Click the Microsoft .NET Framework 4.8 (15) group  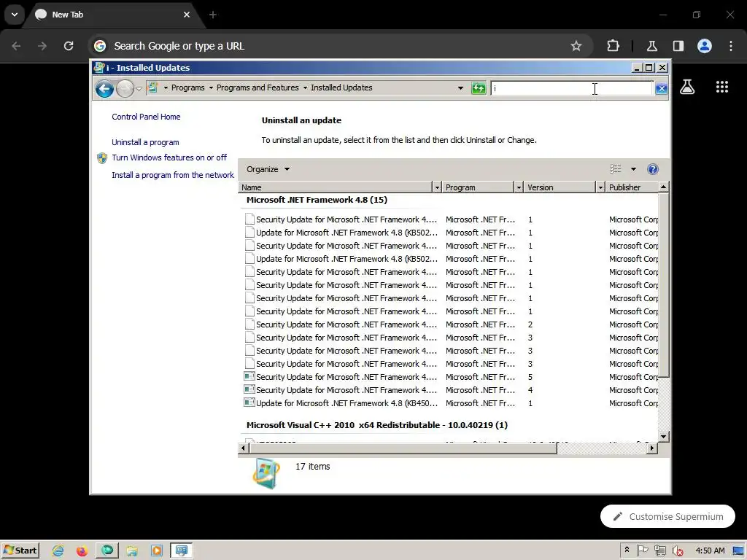coord(317,200)
